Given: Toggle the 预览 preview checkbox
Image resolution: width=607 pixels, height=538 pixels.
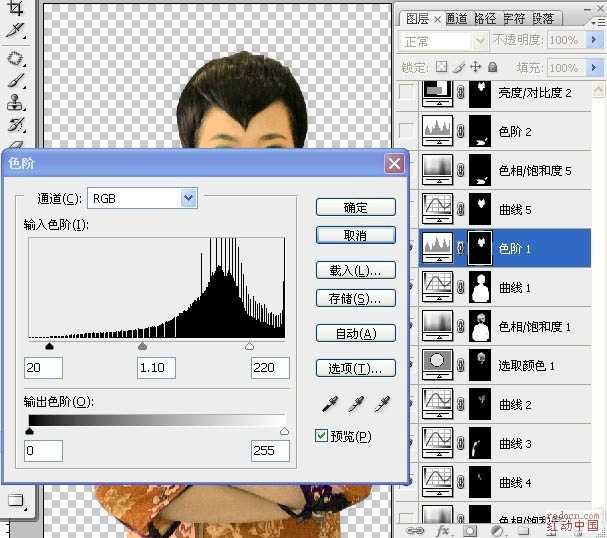Looking at the screenshot, I should point(321,436).
